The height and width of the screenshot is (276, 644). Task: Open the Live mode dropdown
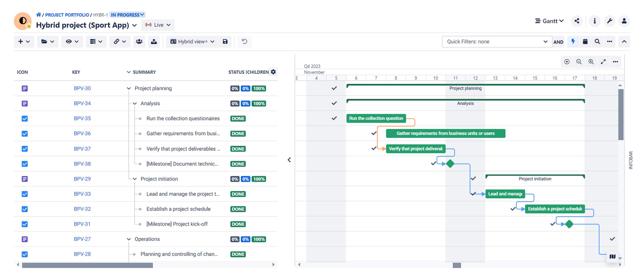(158, 25)
